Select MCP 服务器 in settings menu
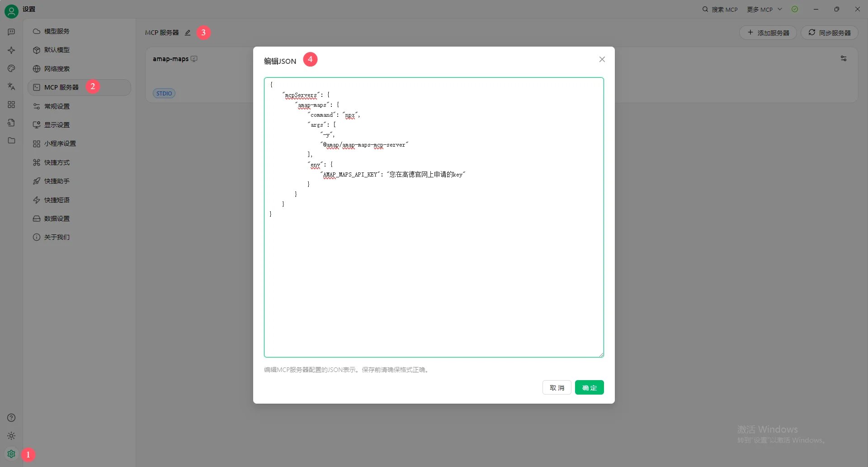Viewport: 868px width, 467px height. click(61, 87)
